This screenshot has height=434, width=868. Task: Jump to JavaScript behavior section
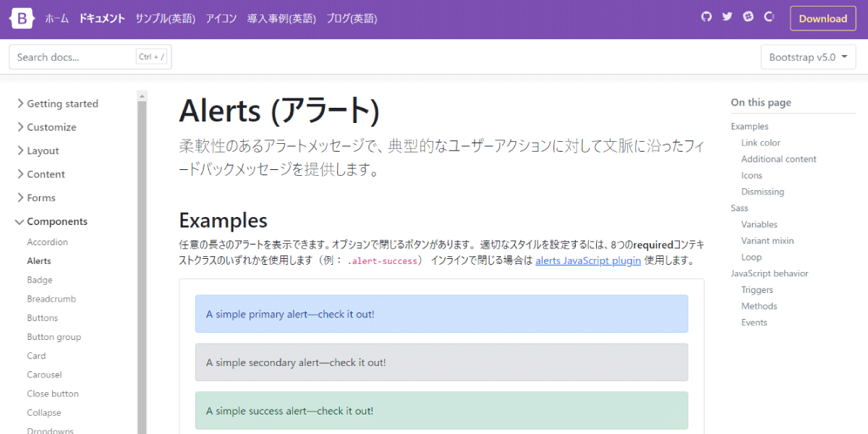[770, 273]
